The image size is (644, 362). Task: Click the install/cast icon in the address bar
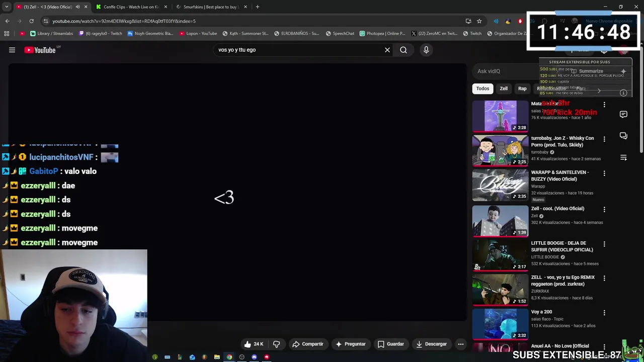pos(468,21)
